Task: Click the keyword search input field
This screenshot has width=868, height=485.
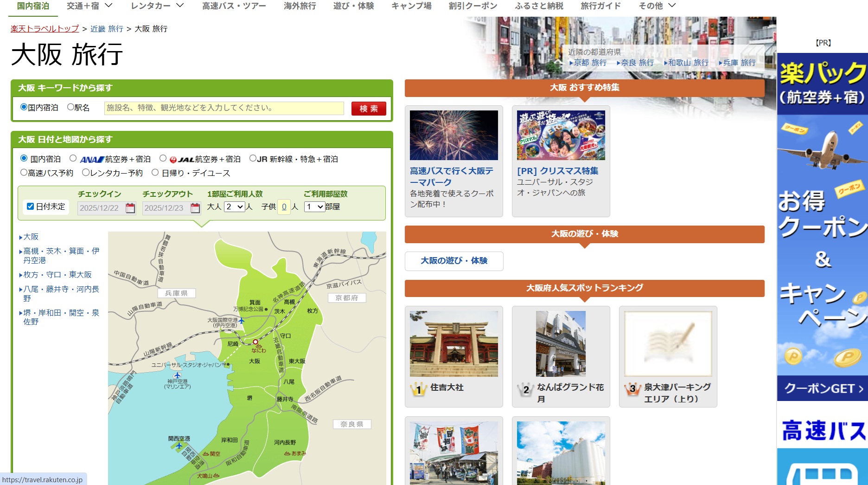Action: 224,108
